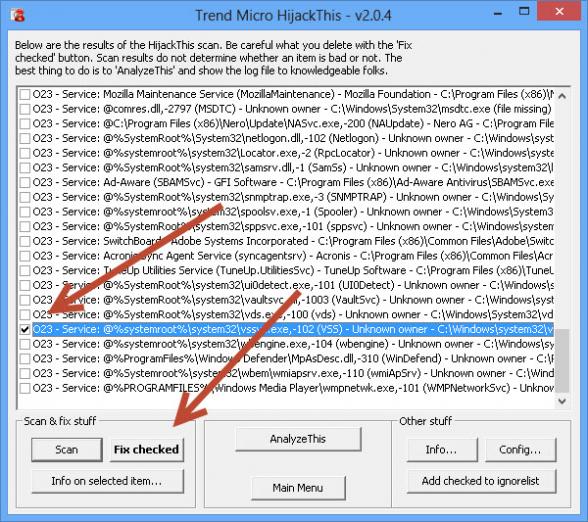Select the wmiapsrv.exe row text

293,374
